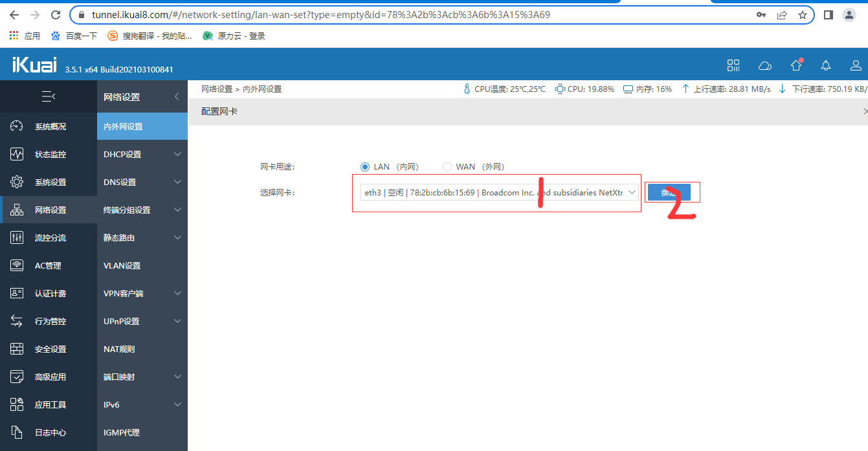The height and width of the screenshot is (451, 868).
Task: Open the VLAN设置 submenu item
Action: point(142,265)
